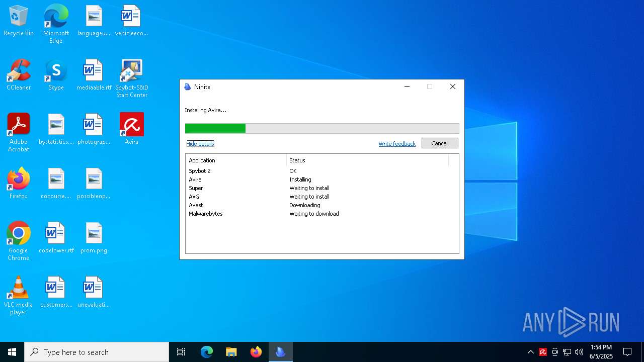Select prom.png image file icon
Viewport: 644px width, 362px height.
(x=94, y=238)
